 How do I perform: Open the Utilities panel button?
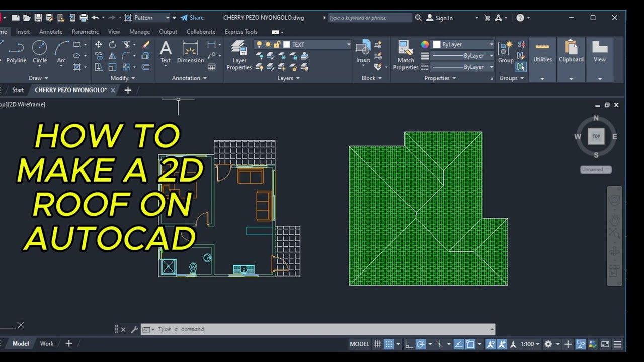tap(542, 59)
